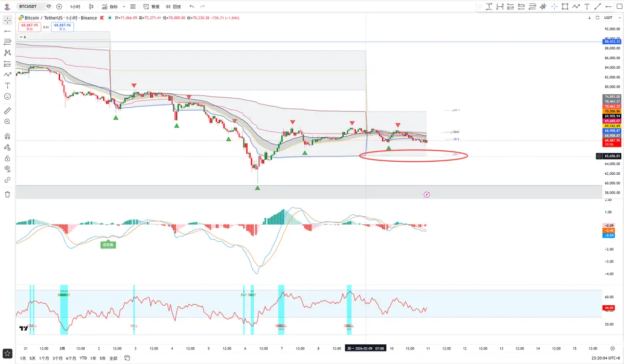Viewport: 624px width, 364px height.
Task: Toggle stay in drawing mode
Action: (x=7, y=147)
